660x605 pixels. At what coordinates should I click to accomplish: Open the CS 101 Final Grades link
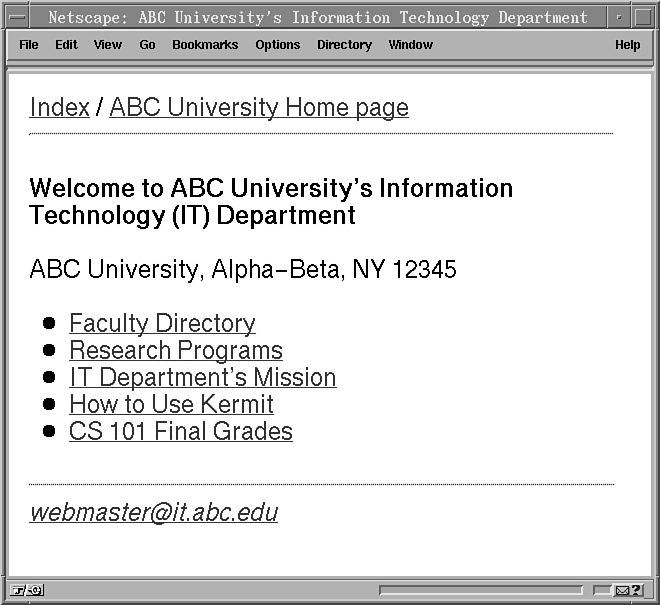181,432
